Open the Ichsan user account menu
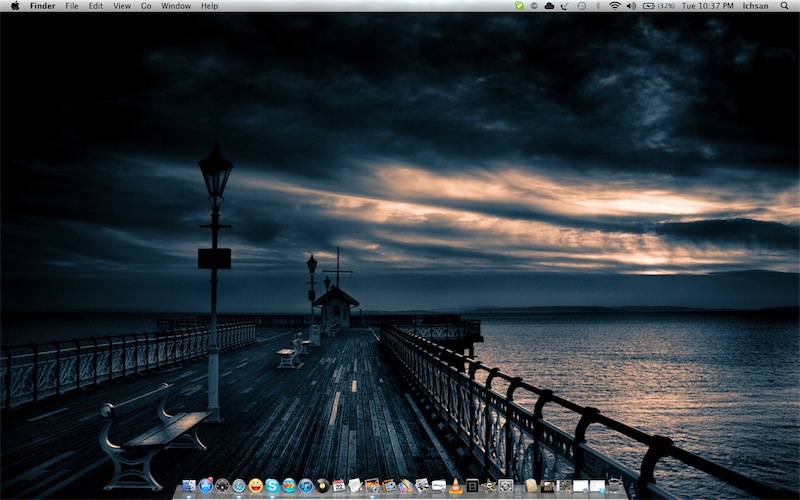 tap(756, 6)
